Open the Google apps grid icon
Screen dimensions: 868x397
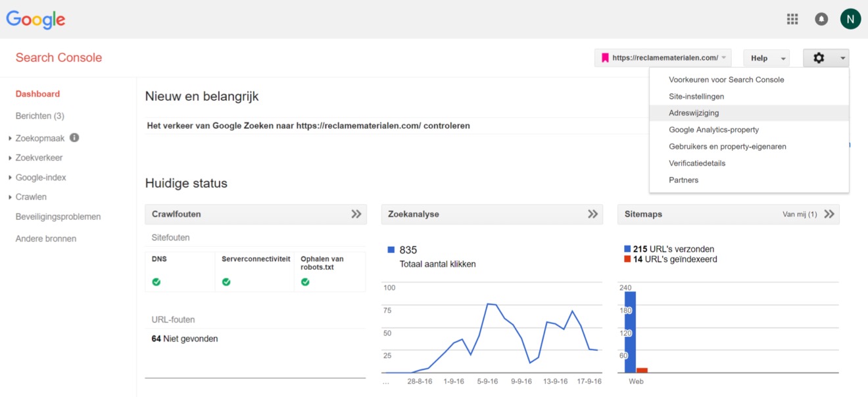click(792, 19)
